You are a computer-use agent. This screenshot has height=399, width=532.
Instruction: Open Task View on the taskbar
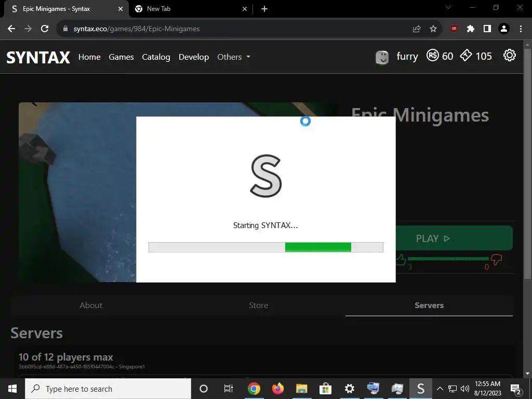pos(229,389)
